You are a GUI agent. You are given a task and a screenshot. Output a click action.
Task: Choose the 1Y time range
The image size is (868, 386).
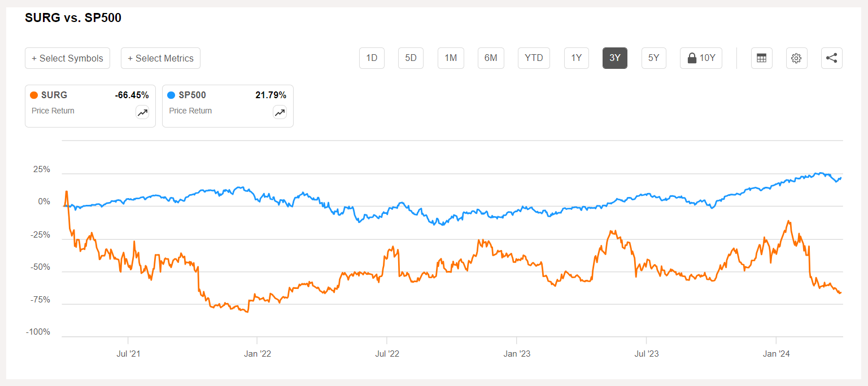point(576,58)
